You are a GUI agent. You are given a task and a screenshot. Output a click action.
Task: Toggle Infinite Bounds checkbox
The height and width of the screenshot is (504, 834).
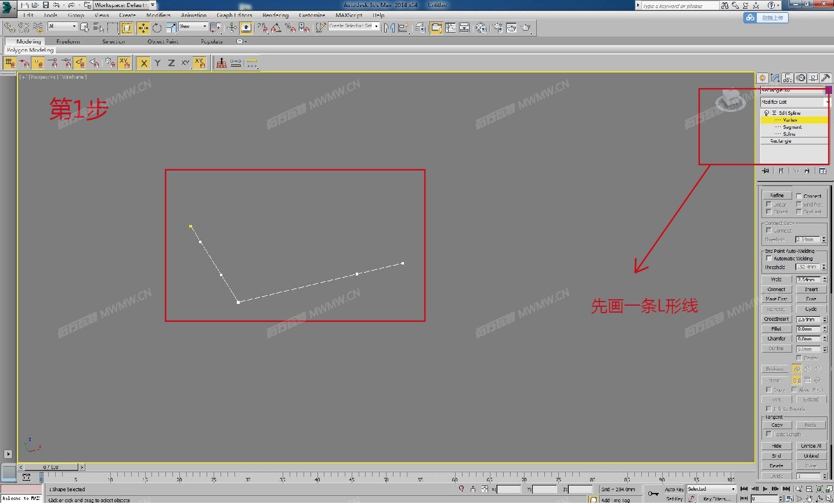tap(768, 409)
